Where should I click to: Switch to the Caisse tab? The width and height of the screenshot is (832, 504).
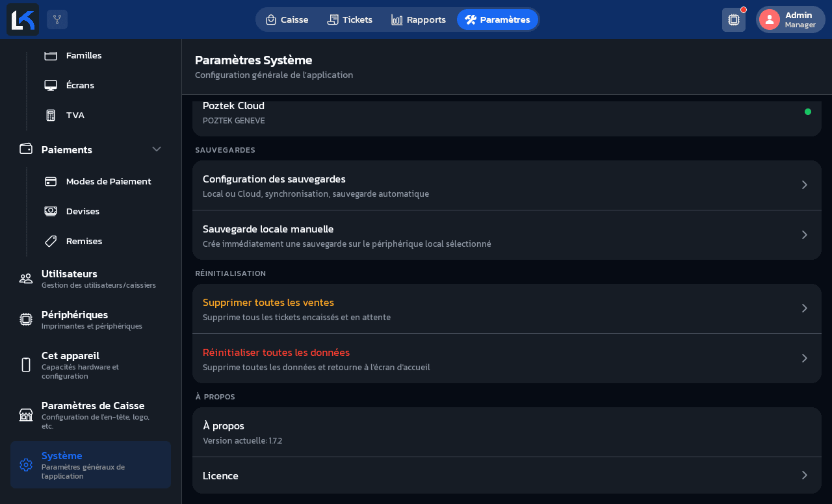(x=287, y=19)
